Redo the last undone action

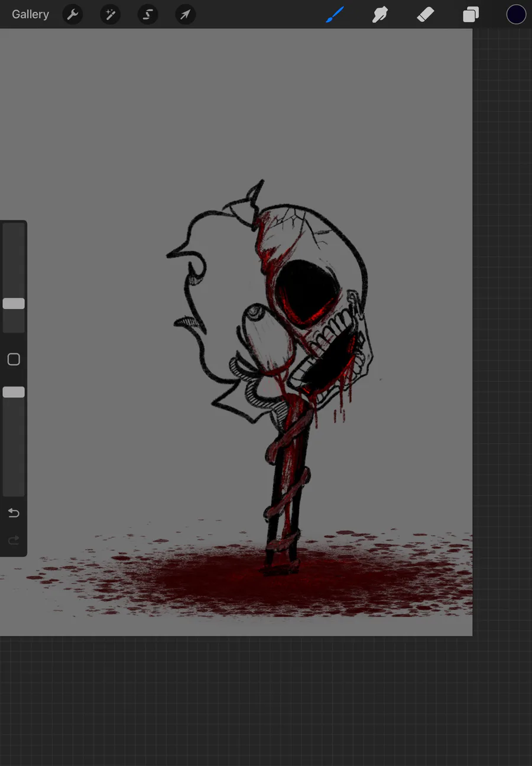coord(14,540)
